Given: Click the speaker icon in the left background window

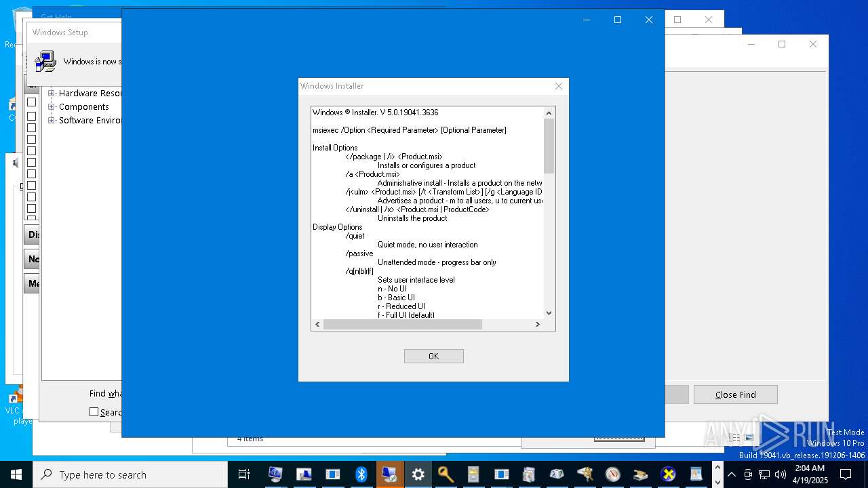Looking at the screenshot, I should [16, 163].
